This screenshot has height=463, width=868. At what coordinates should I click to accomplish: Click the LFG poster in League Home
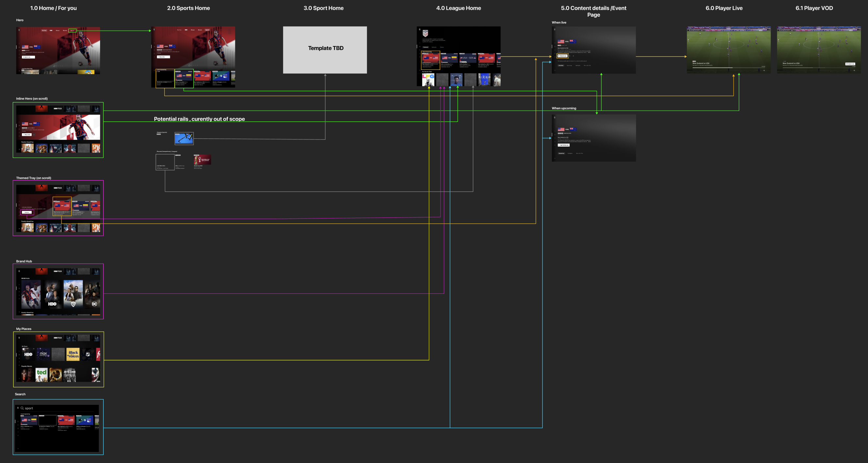(428, 80)
